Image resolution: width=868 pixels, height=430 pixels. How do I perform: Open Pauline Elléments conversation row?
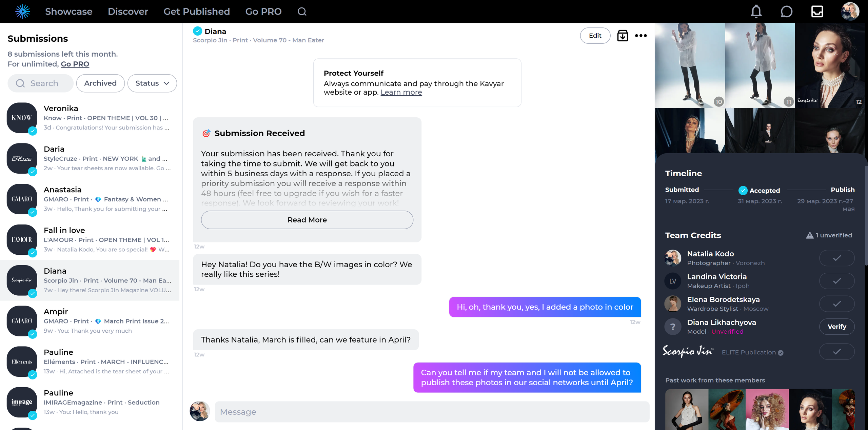click(x=90, y=362)
